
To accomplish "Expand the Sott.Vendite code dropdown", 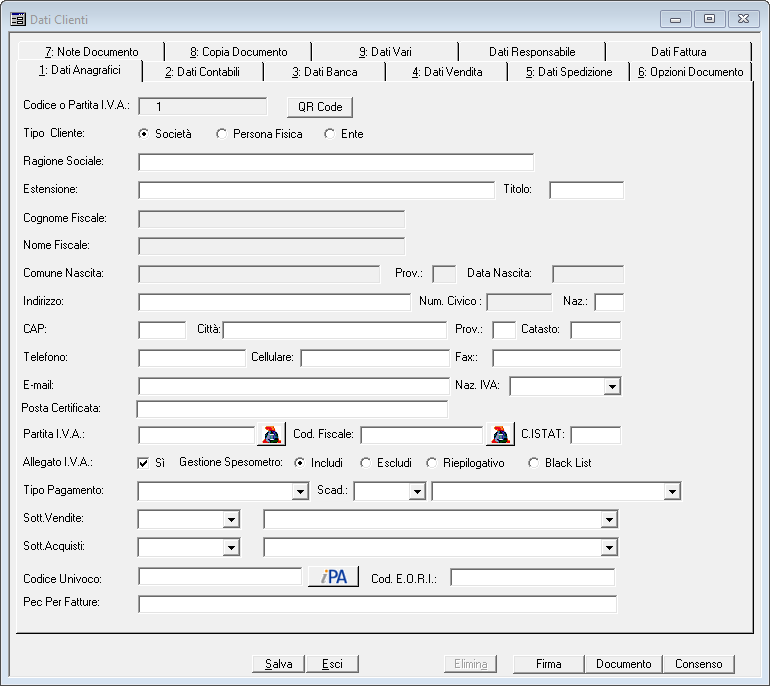I will pyautogui.click(x=232, y=519).
